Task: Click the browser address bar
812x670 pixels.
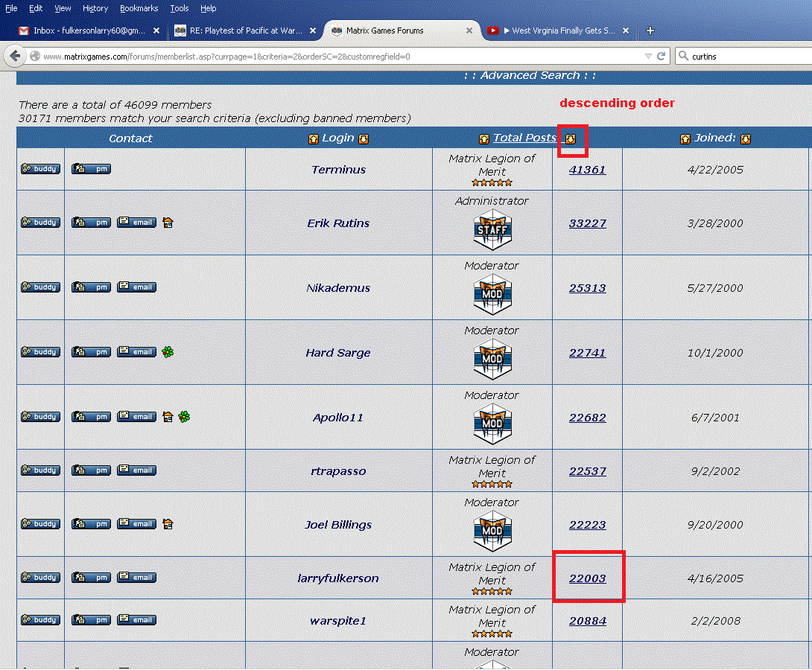Action: click(x=337, y=57)
